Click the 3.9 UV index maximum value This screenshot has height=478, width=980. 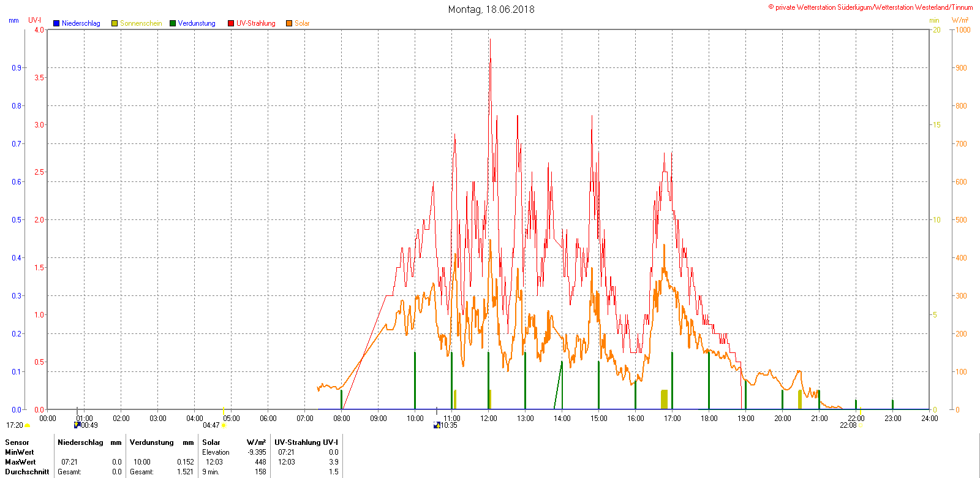point(333,462)
